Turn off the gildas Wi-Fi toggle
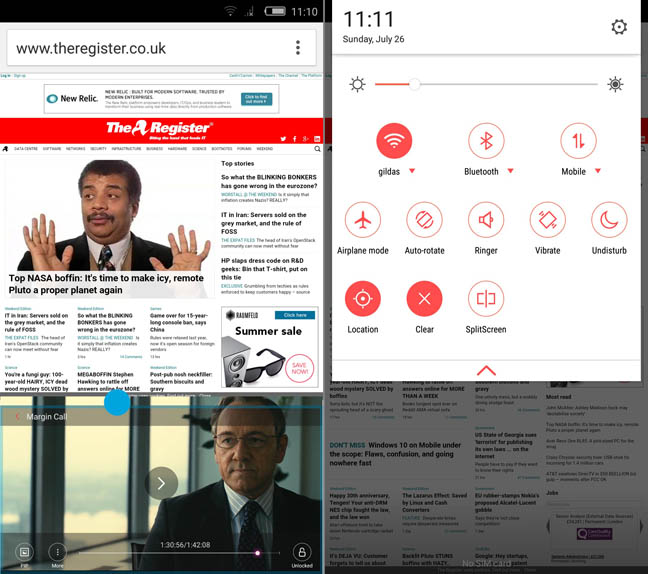Viewport: 648px width, 574px height. tap(394, 141)
